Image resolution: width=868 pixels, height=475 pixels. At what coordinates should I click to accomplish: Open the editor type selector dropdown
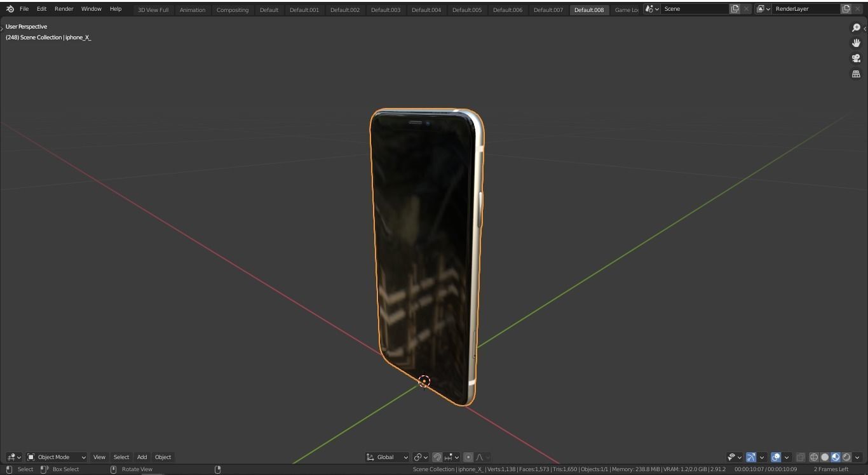[14, 457]
